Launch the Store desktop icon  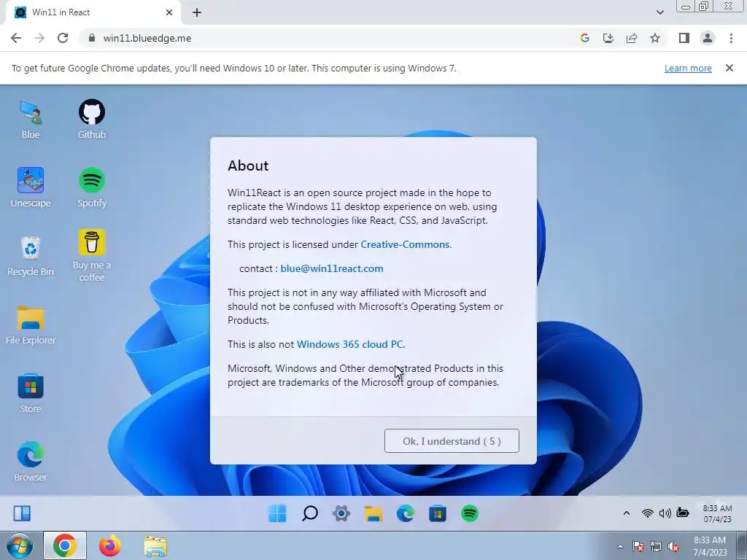[31, 393]
